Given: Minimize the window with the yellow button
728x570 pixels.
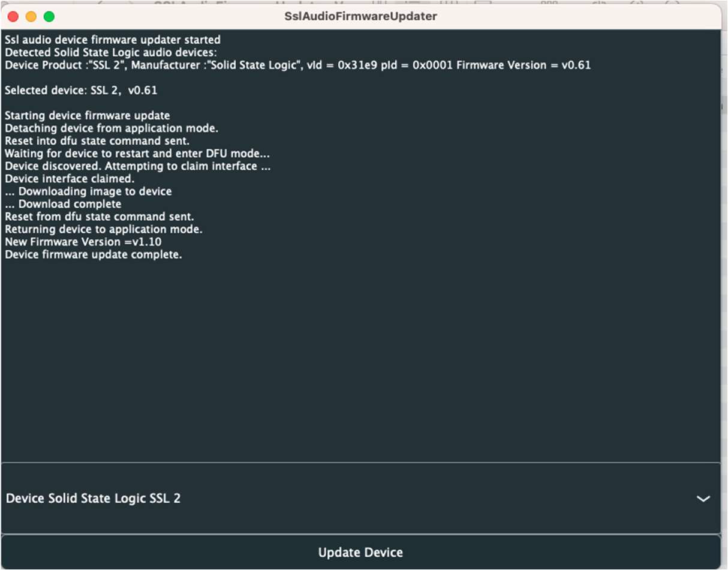Looking at the screenshot, I should click(x=31, y=16).
